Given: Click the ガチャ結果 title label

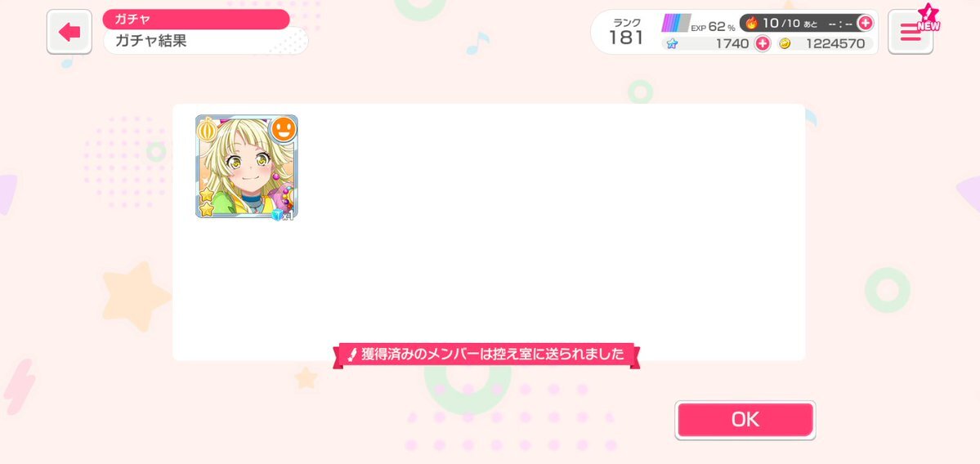Looking at the screenshot, I should click(x=150, y=41).
